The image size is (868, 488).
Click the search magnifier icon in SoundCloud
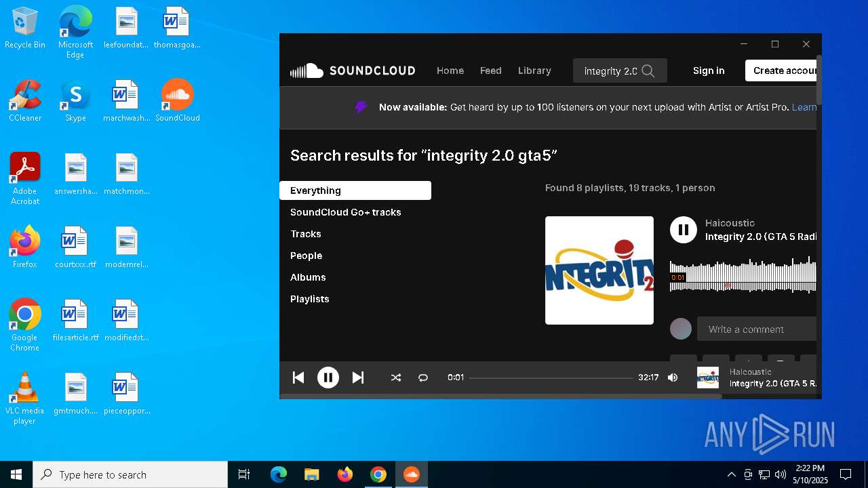(648, 70)
